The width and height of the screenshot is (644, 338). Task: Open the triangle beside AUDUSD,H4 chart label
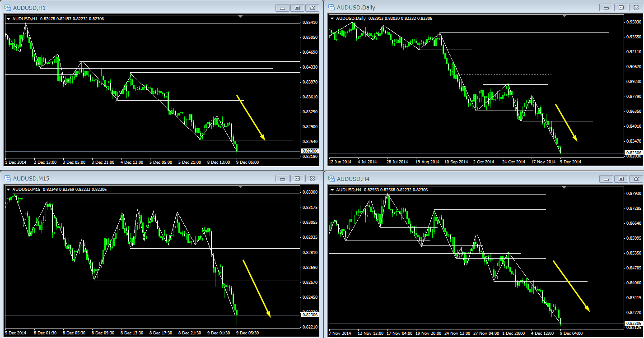pos(333,190)
